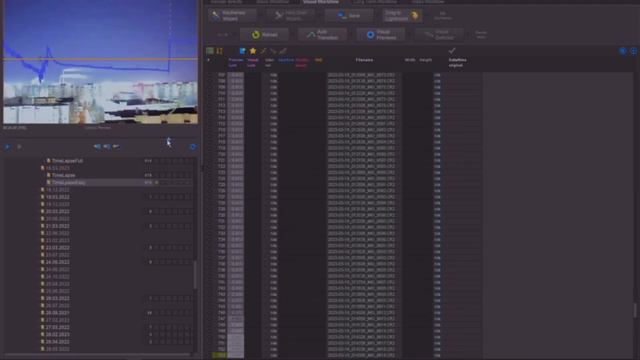Click the image table vertical scrollbar
The width and height of the screenshot is (640, 360).
pyautogui.click(x=635, y=310)
